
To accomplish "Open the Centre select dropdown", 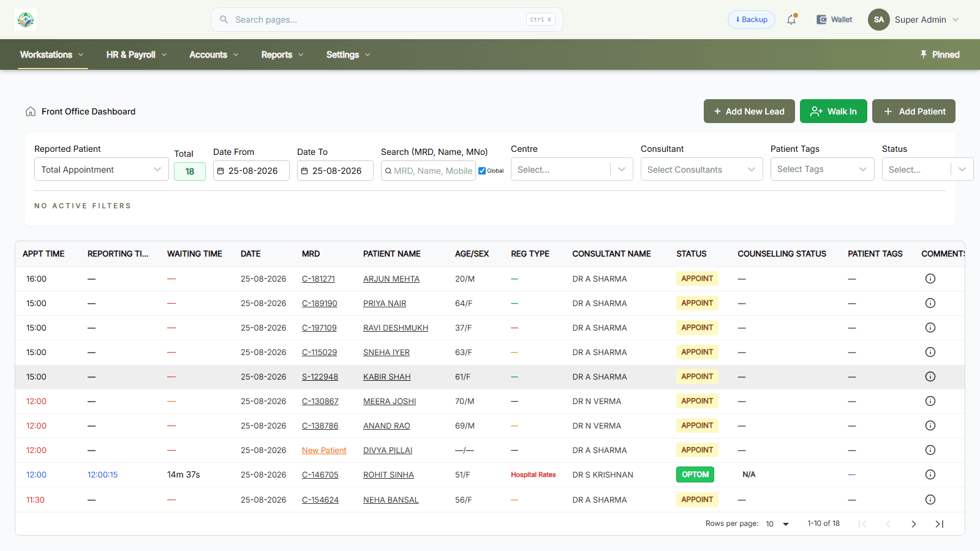I will tap(572, 170).
